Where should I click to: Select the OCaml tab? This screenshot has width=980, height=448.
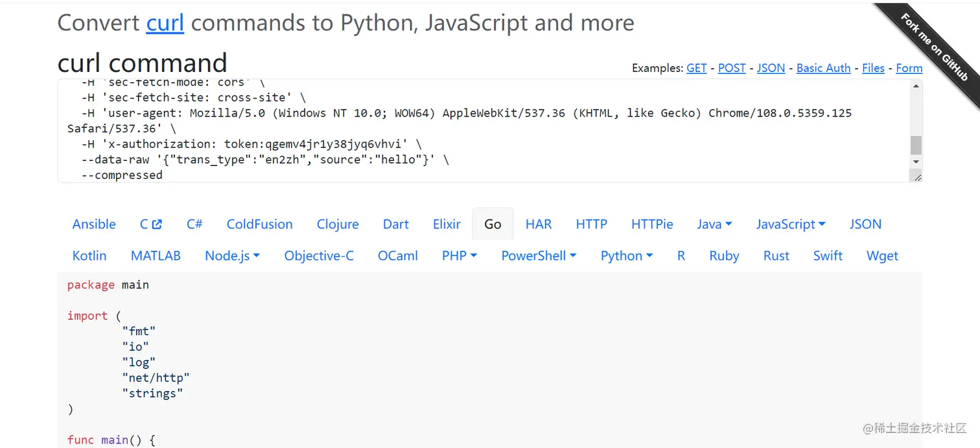398,256
